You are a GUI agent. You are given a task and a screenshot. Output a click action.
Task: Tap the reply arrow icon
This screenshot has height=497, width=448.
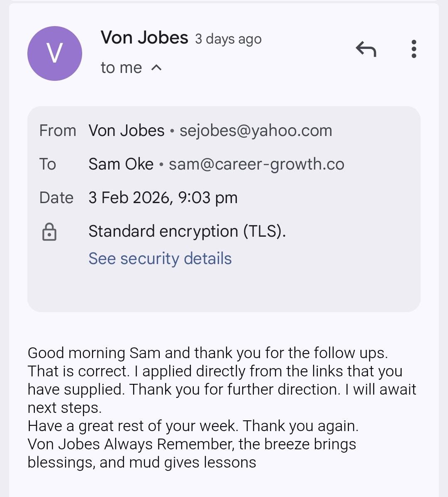[x=366, y=49]
